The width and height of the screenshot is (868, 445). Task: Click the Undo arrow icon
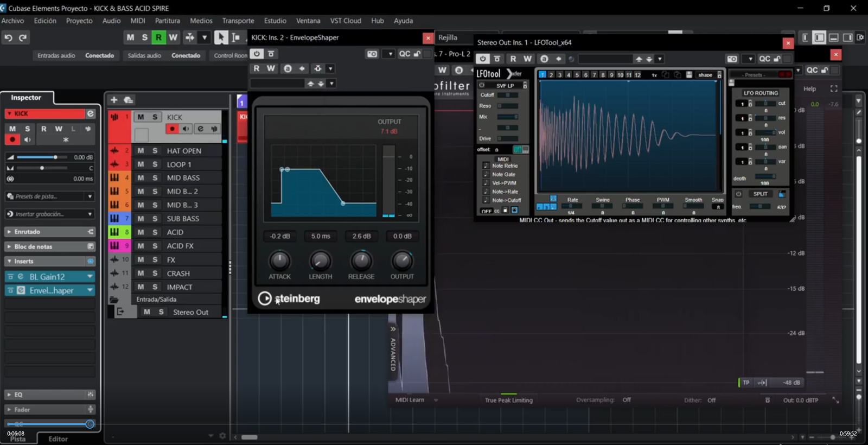click(x=8, y=37)
